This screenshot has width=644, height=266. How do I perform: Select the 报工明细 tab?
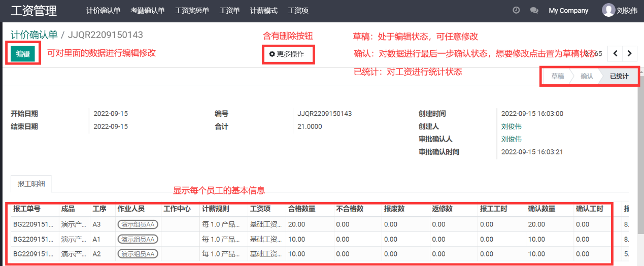click(x=31, y=184)
